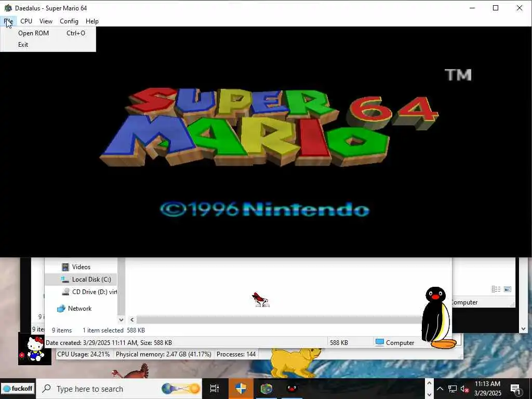
Task: Click the sidebar scroll-down arrow in Explorer
Action: point(121,320)
